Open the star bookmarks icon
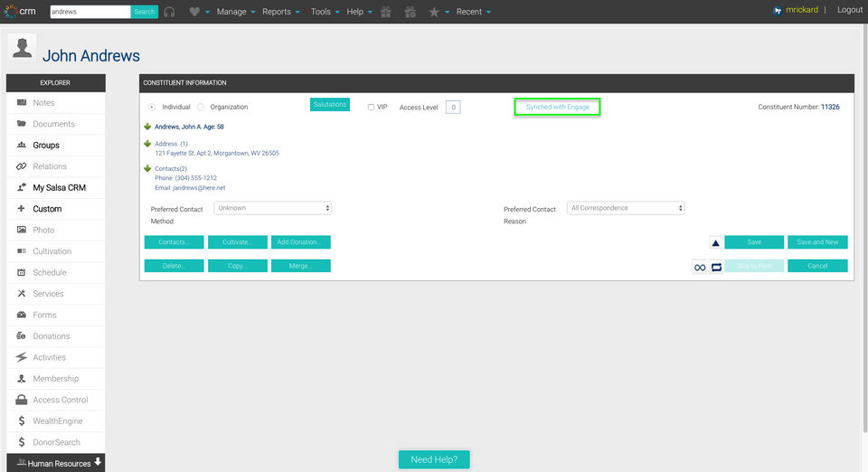The image size is (868, 472). [434, 12]
